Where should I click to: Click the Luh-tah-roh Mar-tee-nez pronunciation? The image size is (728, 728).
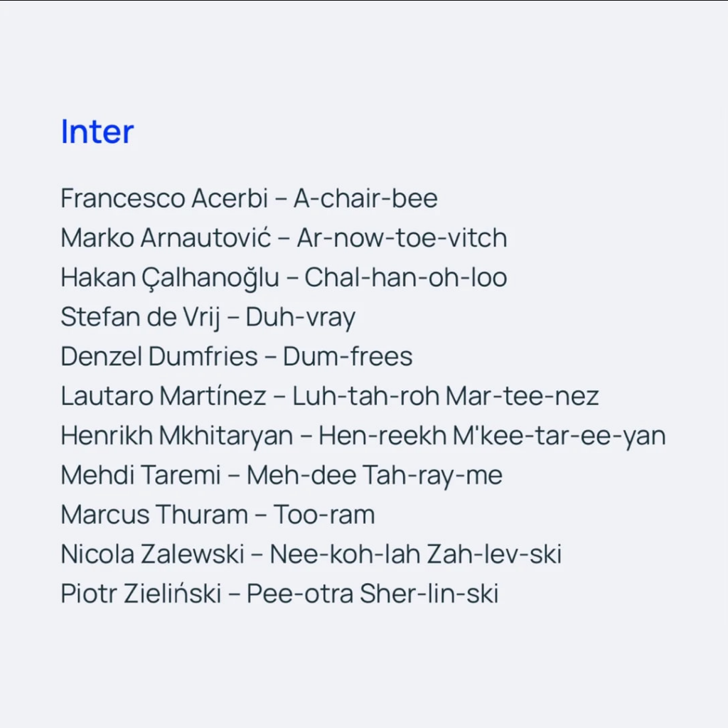(x=446, y=396)
